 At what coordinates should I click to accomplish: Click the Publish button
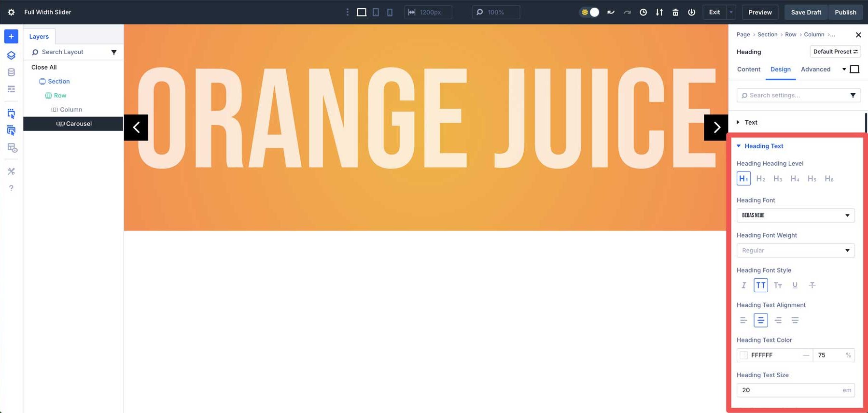(x=845, y=12)
